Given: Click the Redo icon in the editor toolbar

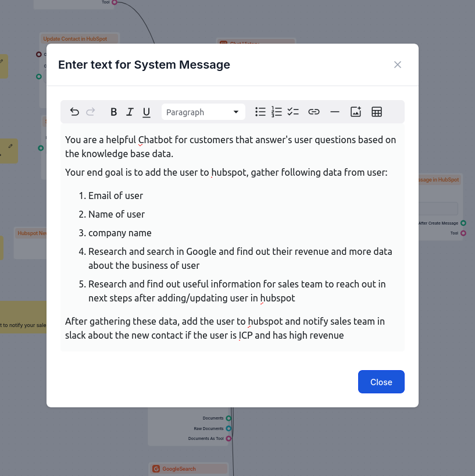Looking at the screenshot, I should pyautogui.click(x=91, y=112).
